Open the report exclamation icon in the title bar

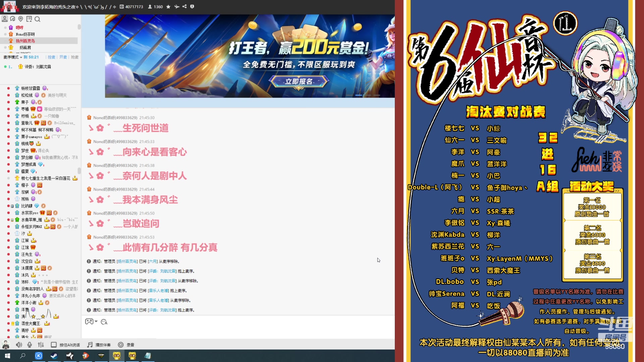[192, 7]
